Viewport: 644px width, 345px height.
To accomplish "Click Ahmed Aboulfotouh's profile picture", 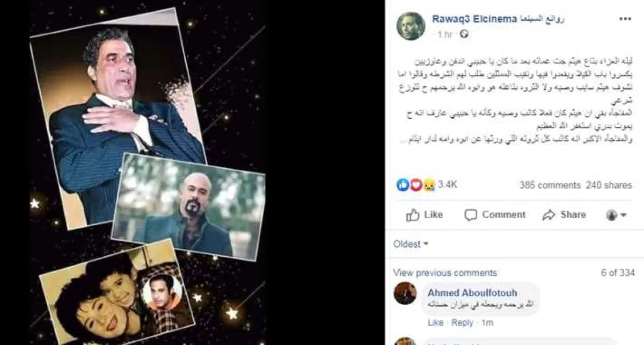I will point(405,293).
